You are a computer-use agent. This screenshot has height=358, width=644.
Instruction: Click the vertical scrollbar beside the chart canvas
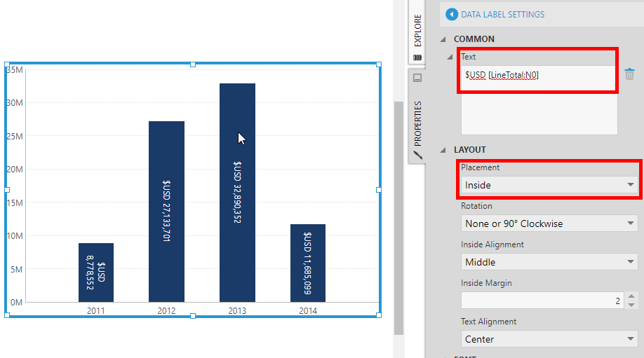click(x=398, y=210)
